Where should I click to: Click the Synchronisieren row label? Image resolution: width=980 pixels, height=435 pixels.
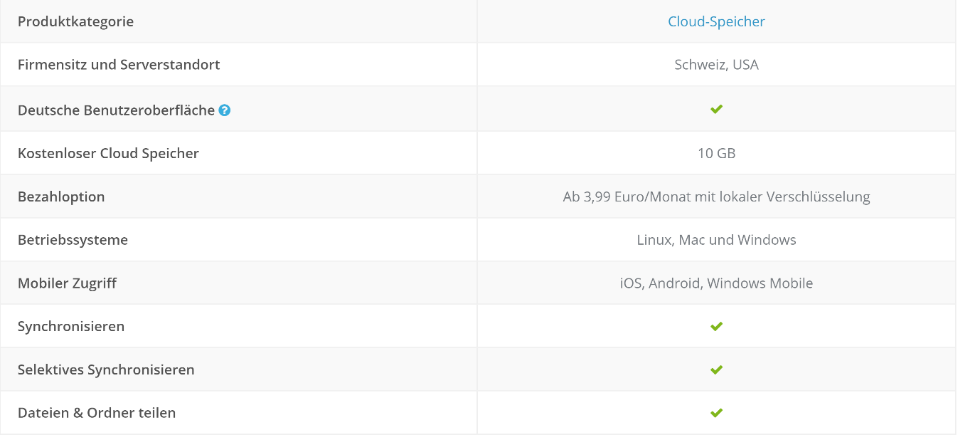click(71, 326)
